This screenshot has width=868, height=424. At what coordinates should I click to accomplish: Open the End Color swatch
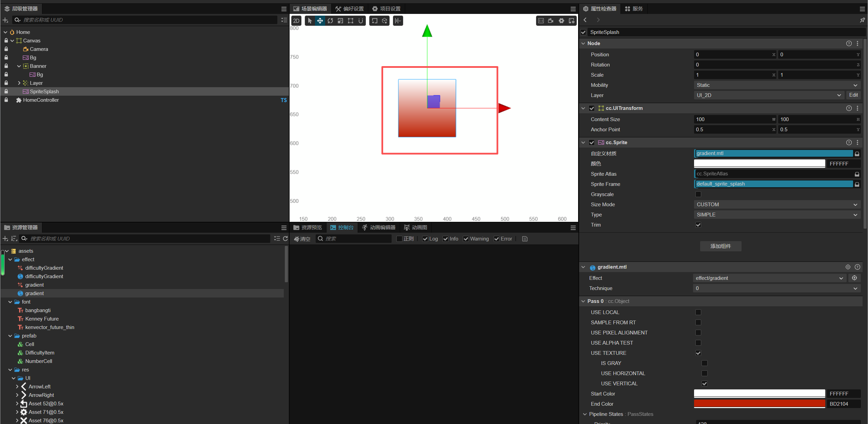pyautogui.click(x=759, y=404)
